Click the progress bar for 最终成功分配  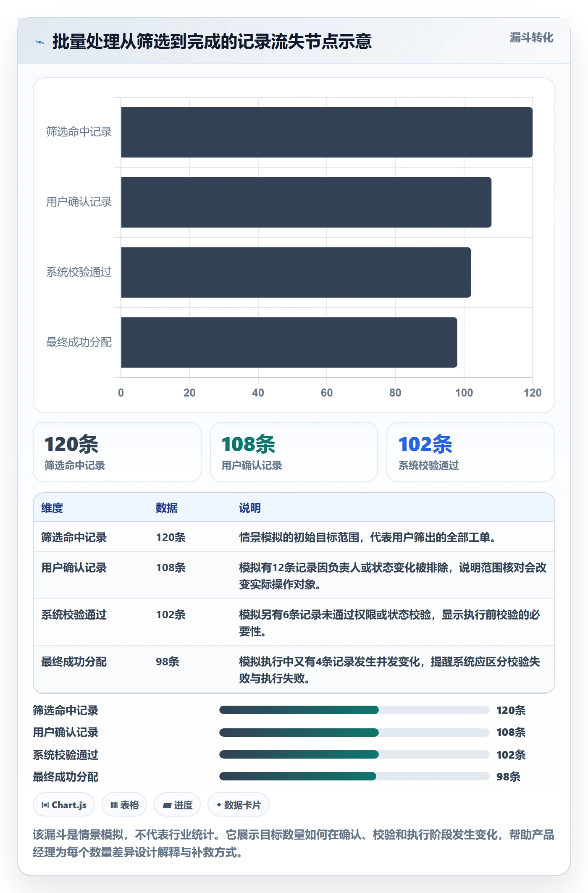pos(354,776)
